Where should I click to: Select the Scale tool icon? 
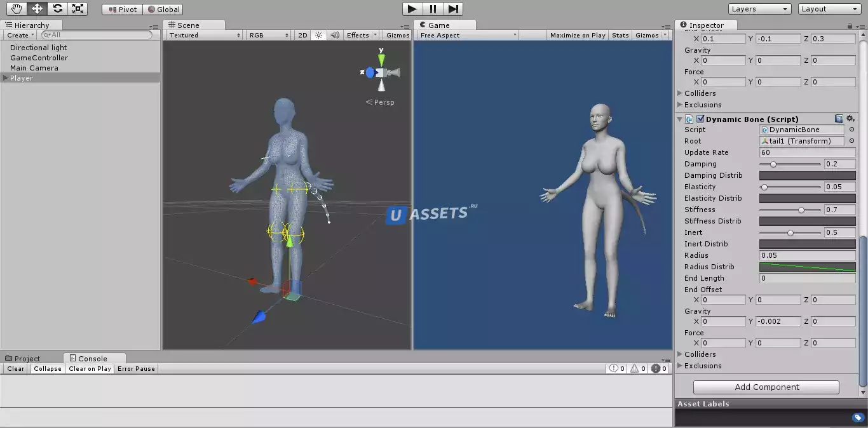point(78,9)
